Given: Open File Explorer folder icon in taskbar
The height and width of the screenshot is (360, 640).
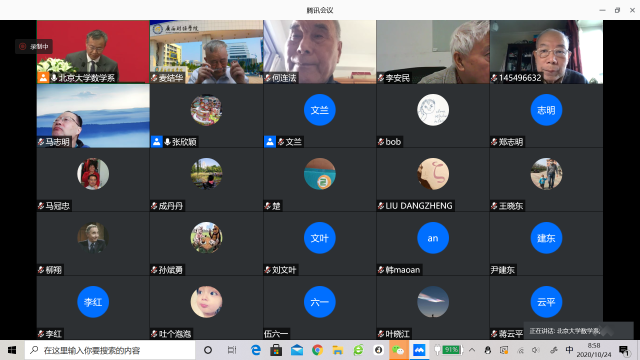Looking at the screenshot, I should tap(338, 350).
